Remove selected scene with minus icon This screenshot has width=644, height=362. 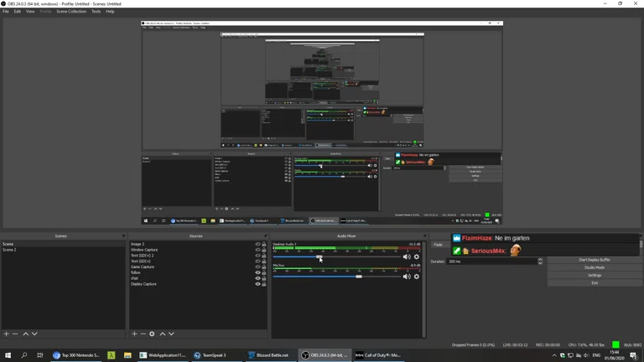coord(15,334)
